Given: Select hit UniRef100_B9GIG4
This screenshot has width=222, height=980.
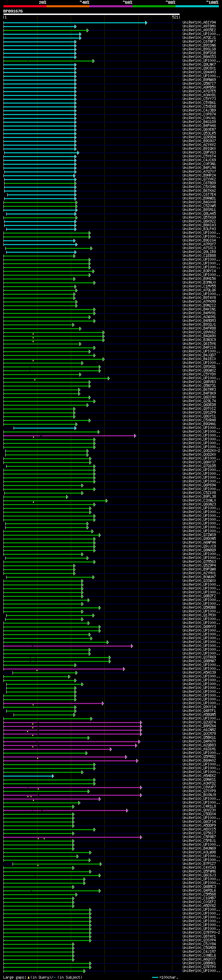Looking at the screenshot, I should coord(199,241).
